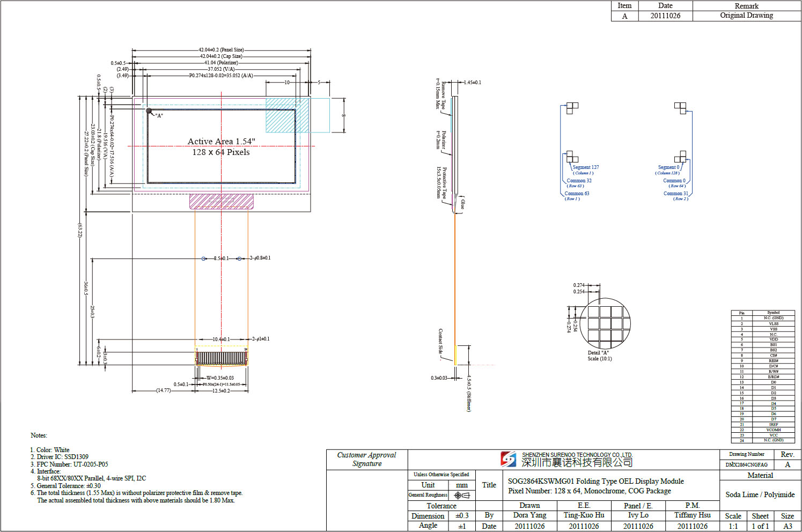Click the "Soda Lime / Polyimide" material cell

pos(760,494)
